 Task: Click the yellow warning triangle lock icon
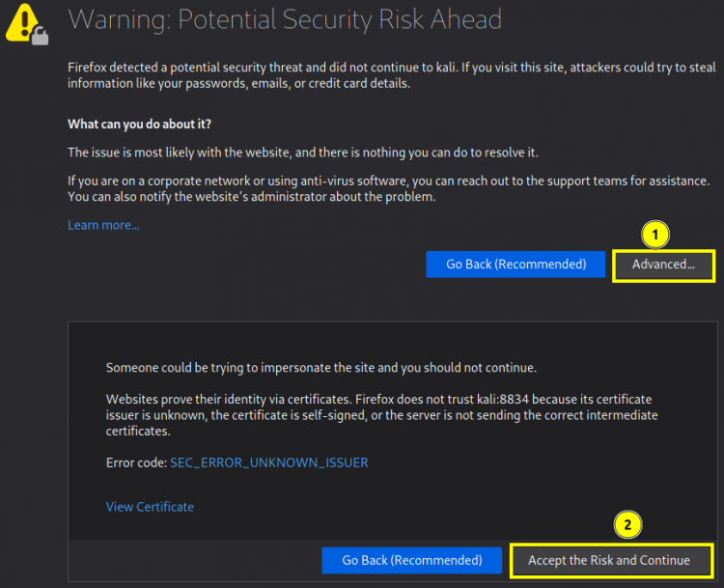27,24
